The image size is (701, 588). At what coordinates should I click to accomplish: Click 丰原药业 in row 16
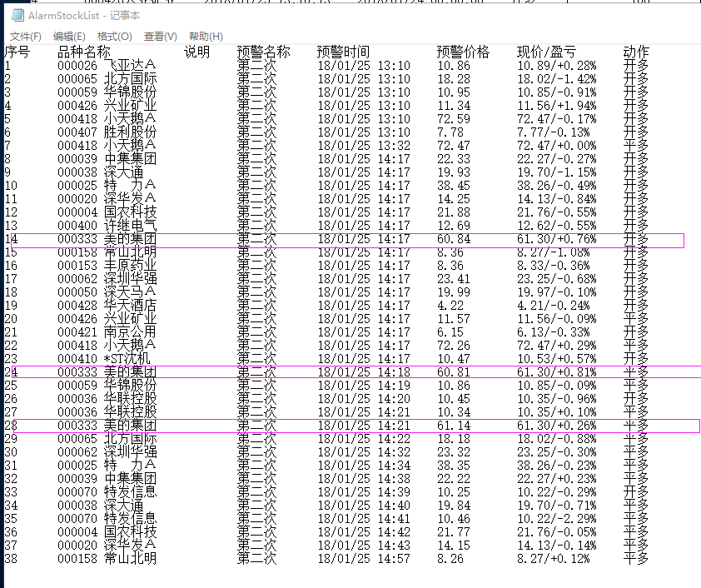pyautogui.click(x=130, y=265)
